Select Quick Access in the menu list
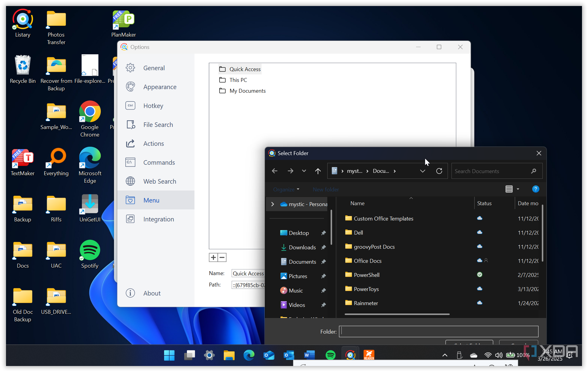The image size is (588, 372). point(240,69)
